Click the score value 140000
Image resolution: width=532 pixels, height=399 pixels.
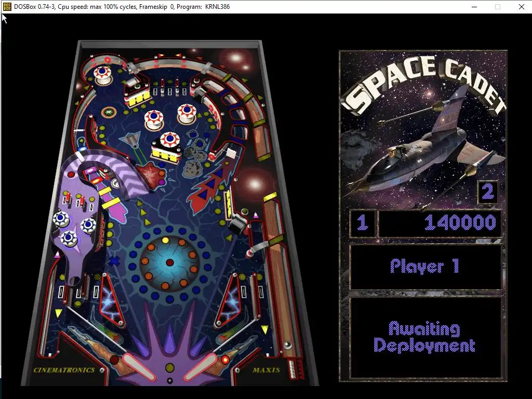tap(460, 222)
